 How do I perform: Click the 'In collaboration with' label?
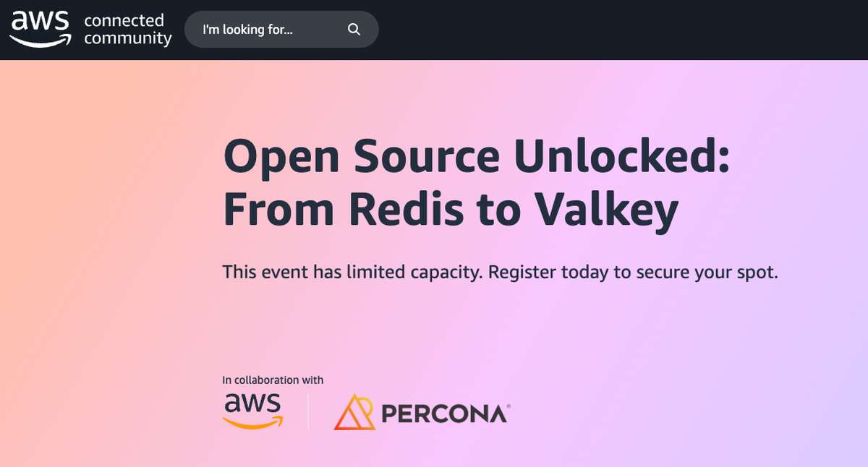pos(273,379)
